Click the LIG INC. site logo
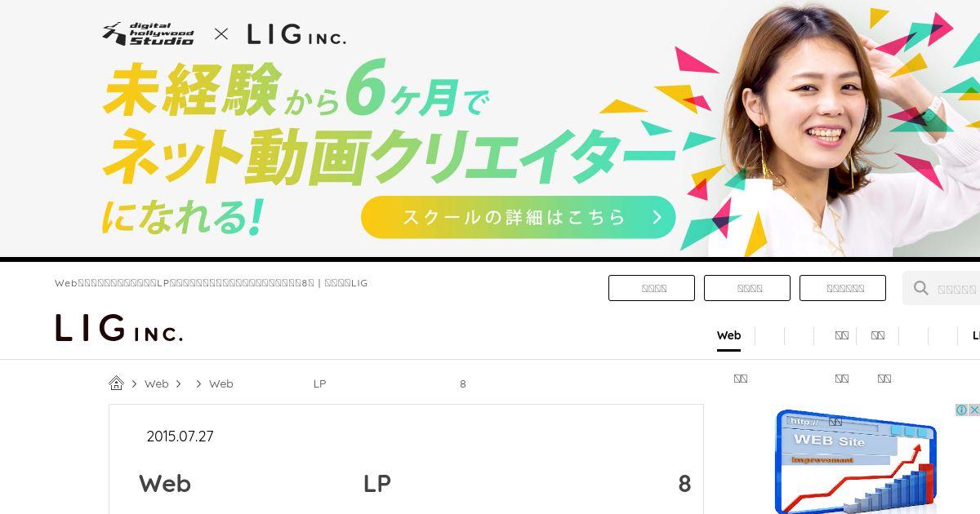This screenshot has height=514, width=980. click(x=119, y=328)
